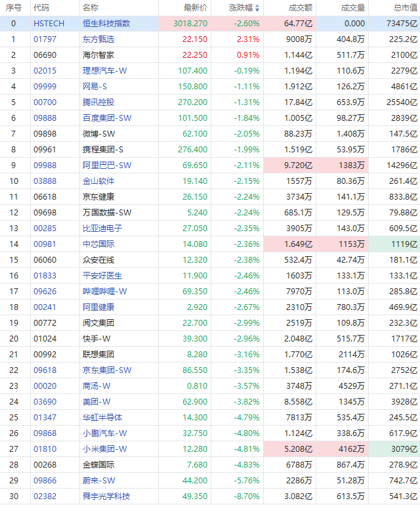Viewport: 420px width, 507px height.
Task: Click 中芯国际 volume 1153万
Action: tap(352, 244)
